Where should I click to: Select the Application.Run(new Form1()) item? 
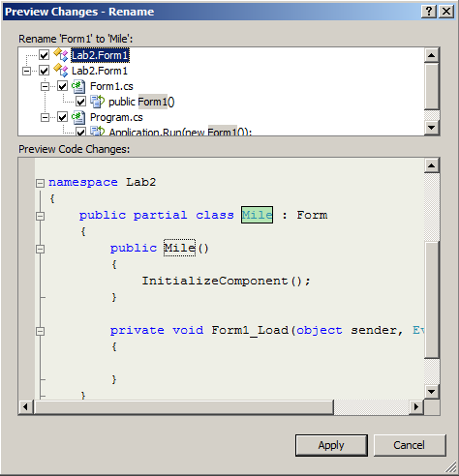point(180,132)
